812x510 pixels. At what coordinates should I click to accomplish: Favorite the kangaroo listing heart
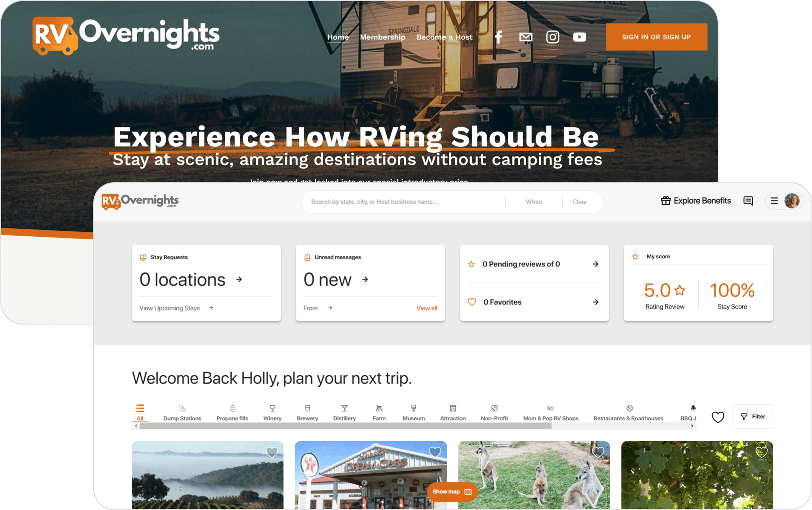[x=598, y=452]
